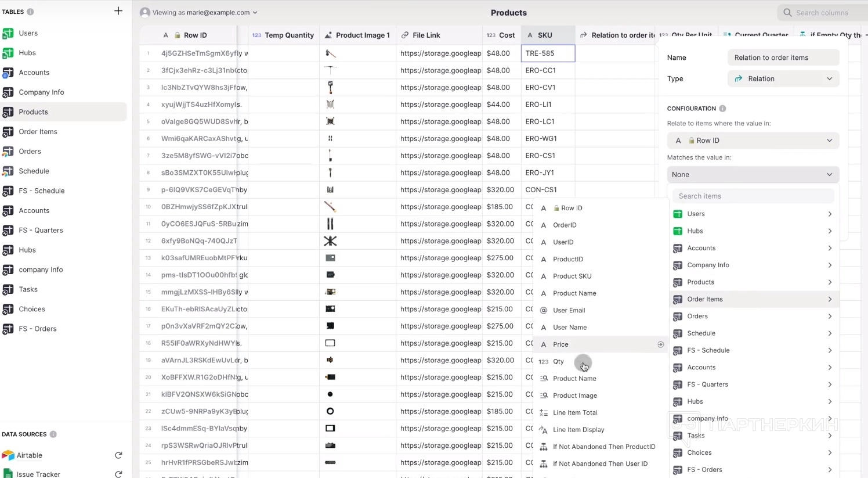Refresh the Airtable data source
The image size is (868, 478).
pyautogui.click(x=118, y=455)
